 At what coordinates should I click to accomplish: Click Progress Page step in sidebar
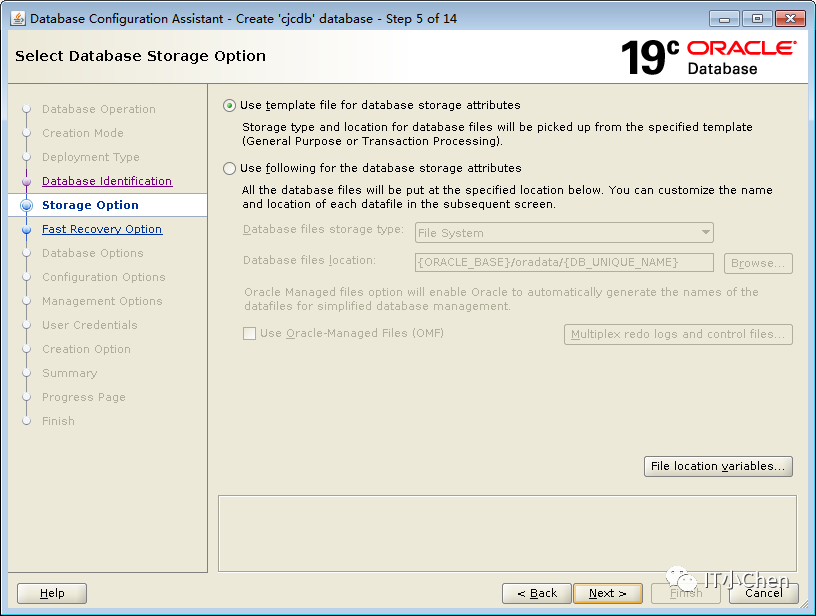[84, 397]
